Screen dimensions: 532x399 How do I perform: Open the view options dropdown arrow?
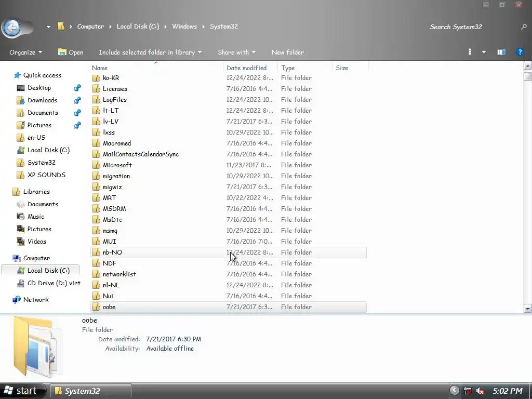click(x=484, y=52)
